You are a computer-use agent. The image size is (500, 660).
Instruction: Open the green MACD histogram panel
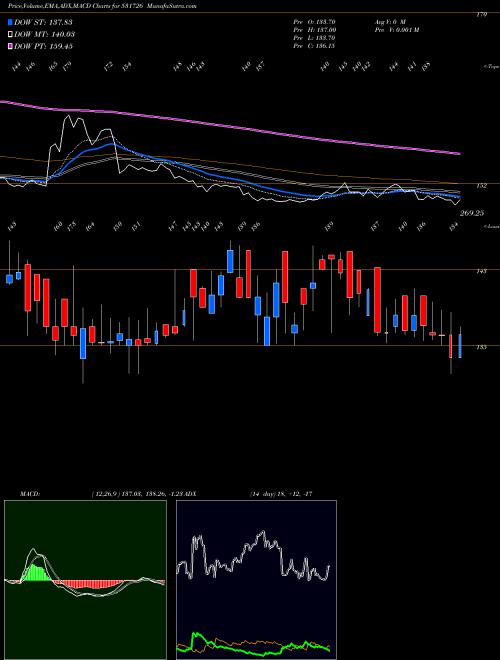click(x=85, y=580)
